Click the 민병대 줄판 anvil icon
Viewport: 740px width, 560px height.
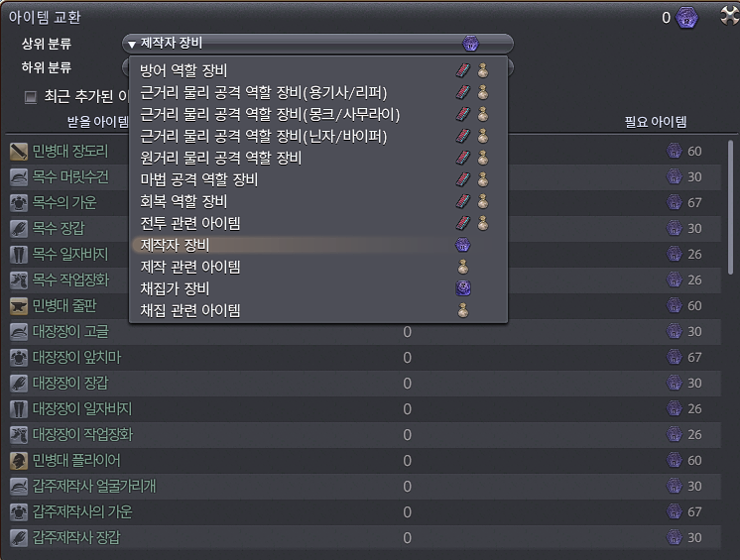pos(19,306)
